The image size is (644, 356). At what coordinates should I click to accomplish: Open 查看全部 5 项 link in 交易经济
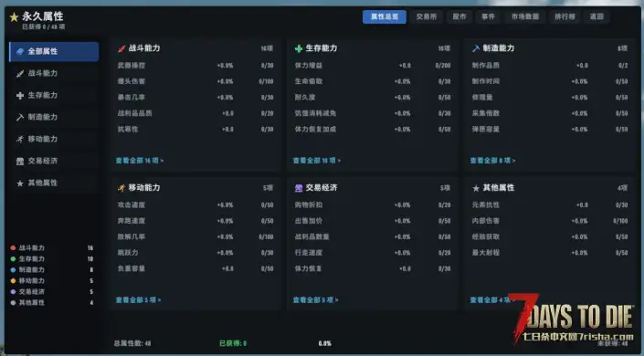315,300
